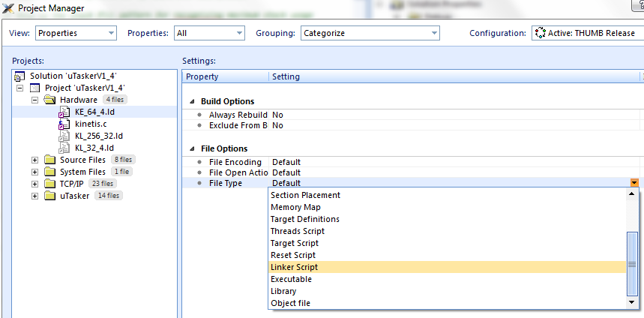Click the File Type orange dropdown arrow
The image size is (644, 318).
[x=634, y=183]
